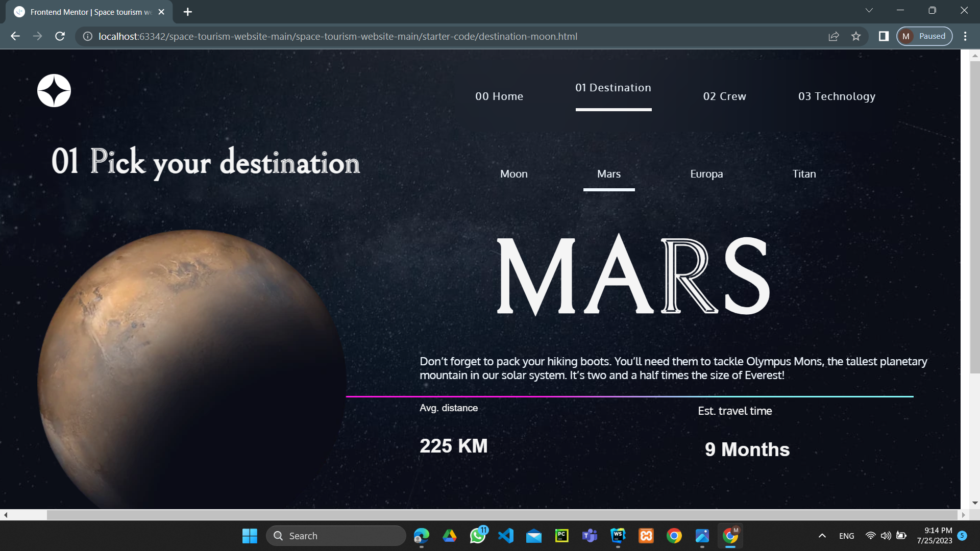Expand hidden icons in the system tray
This screenshot has height=551, width=980.
(x=822, y=536)
